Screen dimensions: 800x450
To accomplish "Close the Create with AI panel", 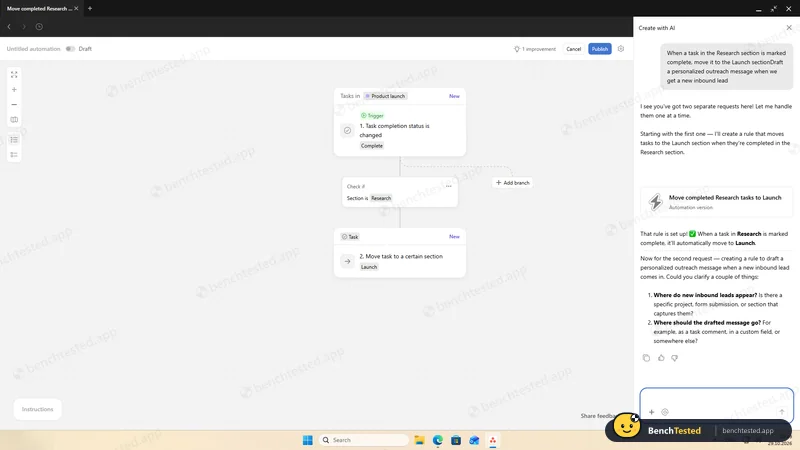I will (x=789, y=28).
